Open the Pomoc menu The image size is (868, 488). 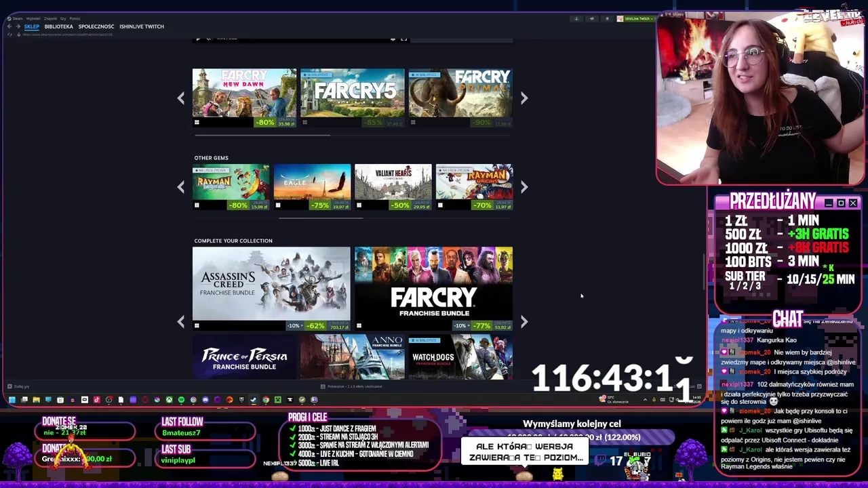tap(75, 18)
